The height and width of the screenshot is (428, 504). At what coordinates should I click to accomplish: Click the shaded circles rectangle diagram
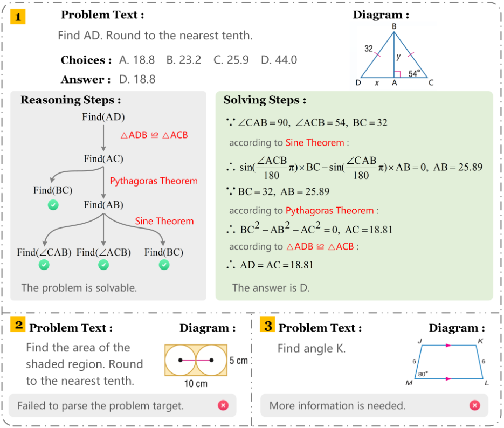pyautogui.click(x=196, y=360)
